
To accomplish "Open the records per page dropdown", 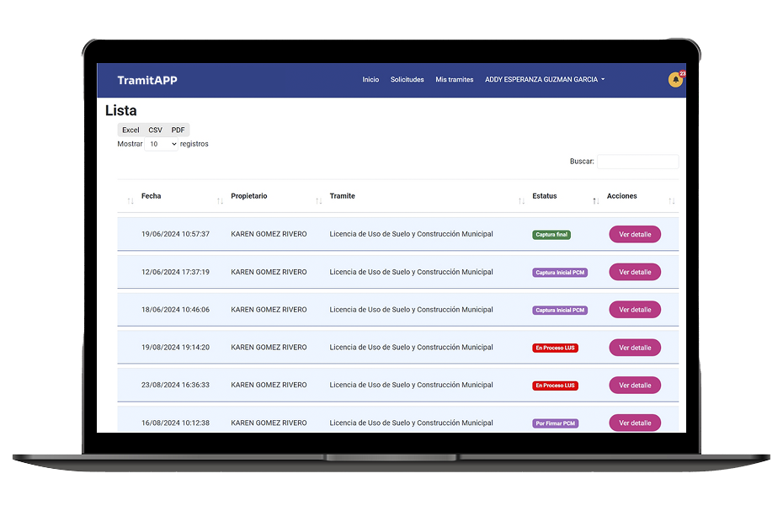I will pyautogui.click(x=162, y=144).
